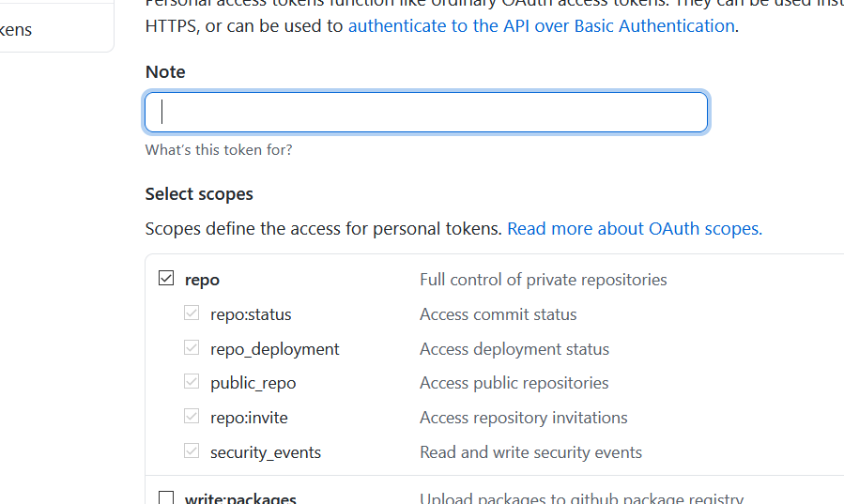
Task: Toggle the repo:status checkbox
Action: click(x=192, y=313)
